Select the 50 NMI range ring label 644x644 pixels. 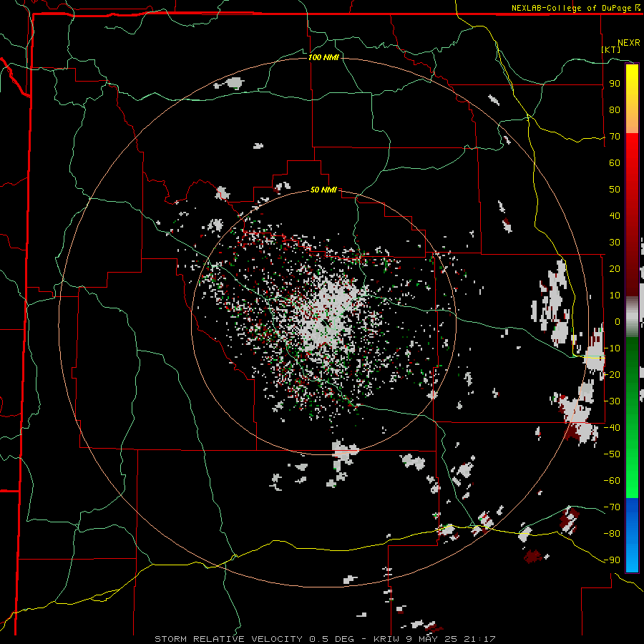tap(323, 190)
